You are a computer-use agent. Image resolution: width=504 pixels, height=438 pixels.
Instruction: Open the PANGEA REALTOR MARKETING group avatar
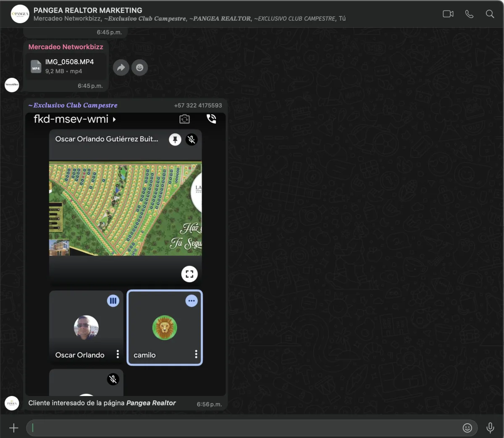(x=20, y=14)
